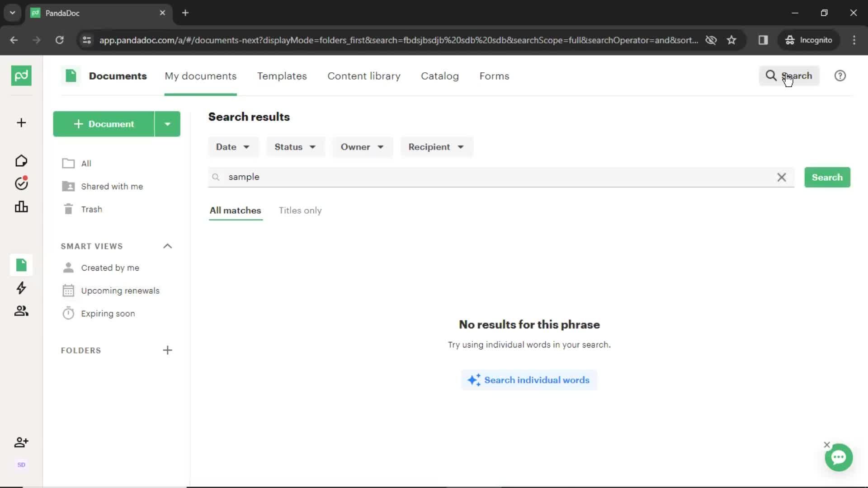The height and width of the screenshot is (488, 868).
Task: Click the PandaDoc home icon in sidebar
Action: point(21,161)
